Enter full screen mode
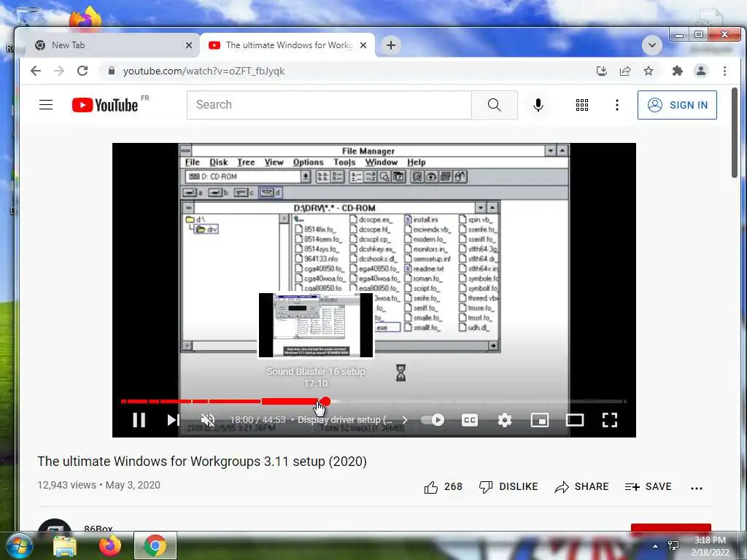 click(610, 419)
